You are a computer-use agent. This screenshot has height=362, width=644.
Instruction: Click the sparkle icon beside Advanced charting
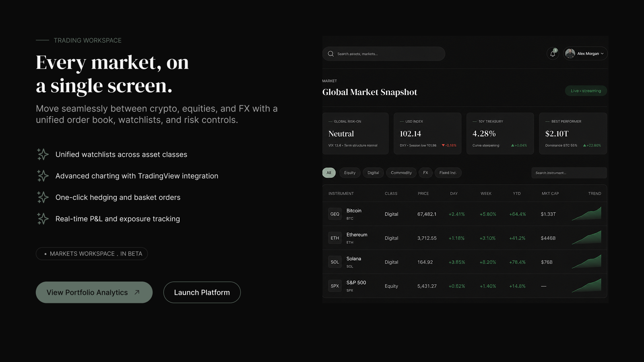pyautogui.click(x=43, y=176)
